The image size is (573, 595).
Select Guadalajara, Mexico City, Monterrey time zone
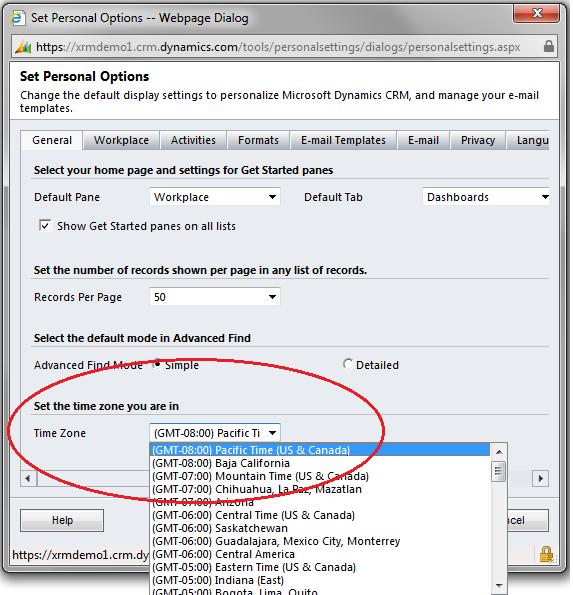(320, 541)
